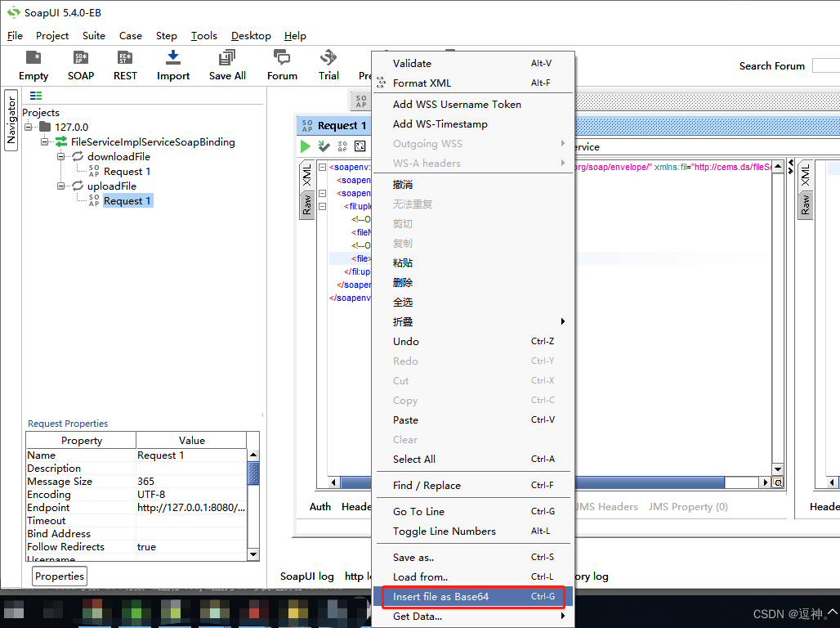Open the Tools menu
Screen dimensions: 840x628
[204, 35]
